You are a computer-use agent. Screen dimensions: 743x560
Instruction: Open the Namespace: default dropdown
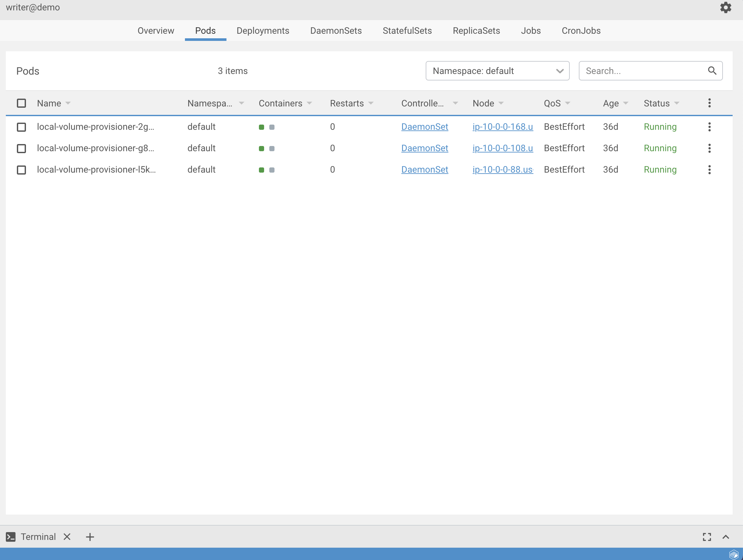[x=497, y=70]
